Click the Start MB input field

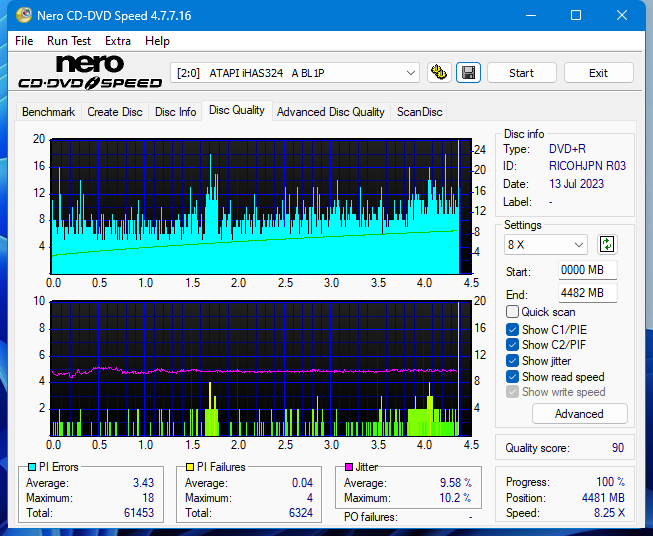[x=587, y=270]
